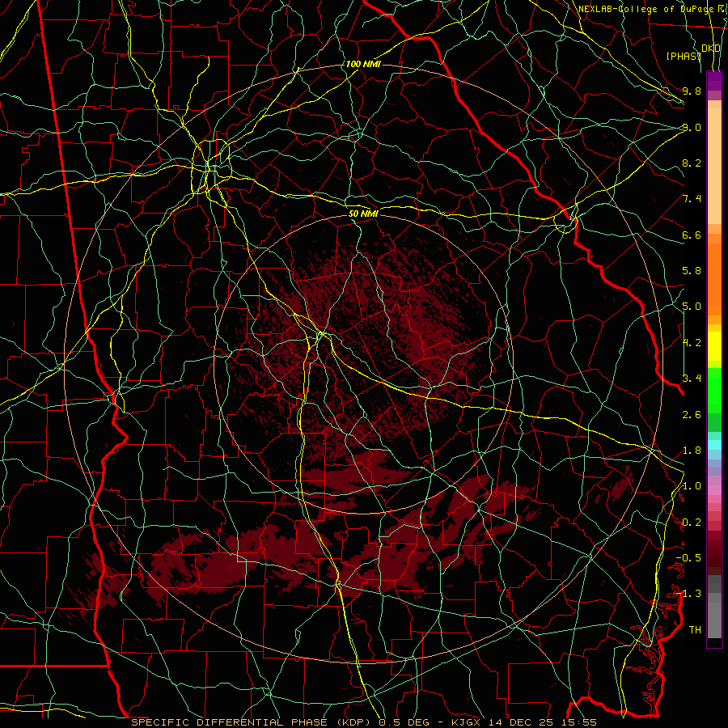Click the 9.8 value on color scale
The height and width of the screenshot is (728, 728).
point(692,91)
